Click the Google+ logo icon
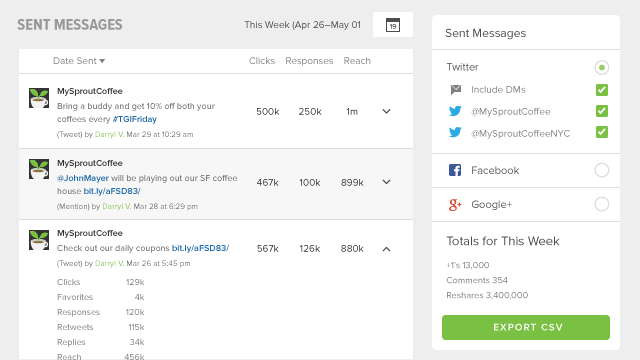Image resolution: width=640 pixels, height=360 pixels. (455, 204)
